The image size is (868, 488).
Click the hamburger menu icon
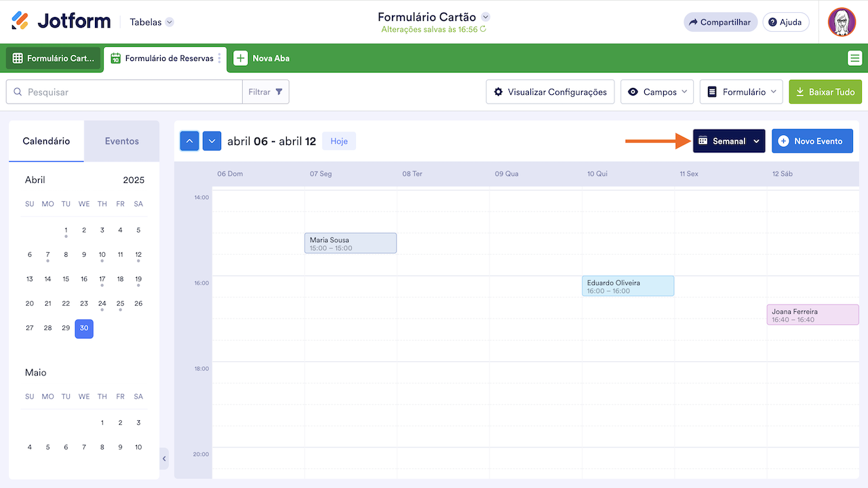click(854, 58)
